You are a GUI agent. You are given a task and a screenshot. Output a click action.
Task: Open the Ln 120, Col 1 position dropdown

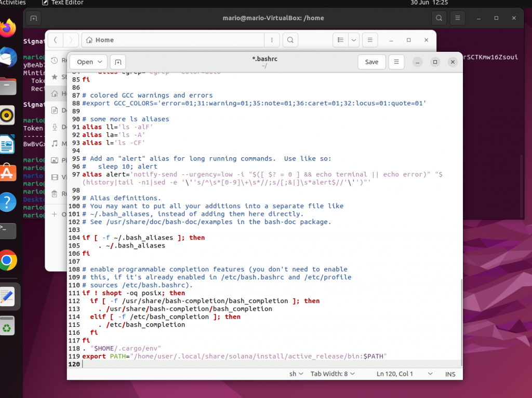pos(404,374)
